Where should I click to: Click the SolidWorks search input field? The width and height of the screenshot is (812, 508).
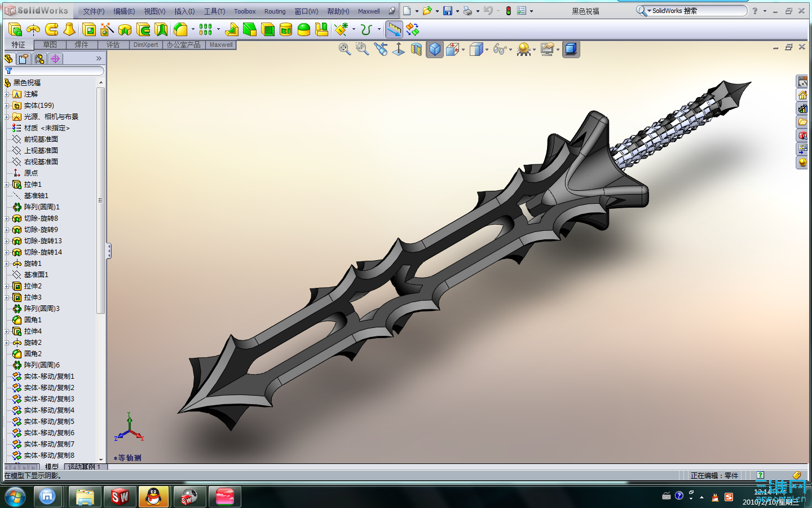tap(698, 11)
